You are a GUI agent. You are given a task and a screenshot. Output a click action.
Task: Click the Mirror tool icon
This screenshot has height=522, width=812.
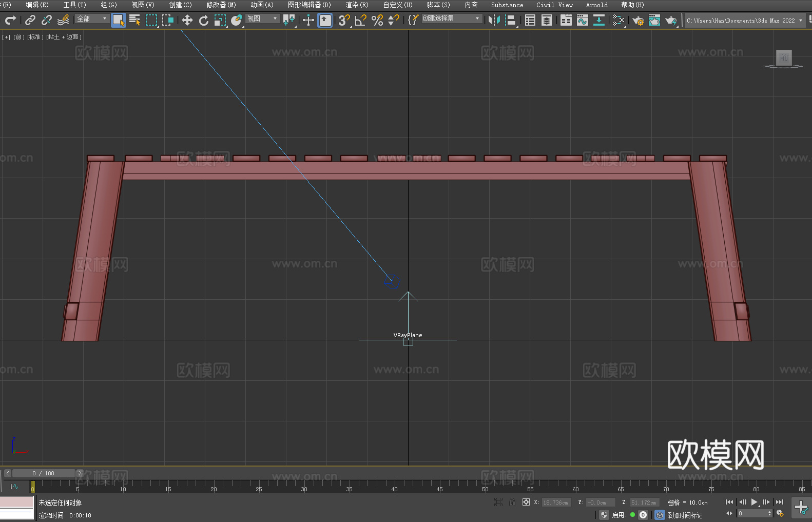click(x=494, y=20)
